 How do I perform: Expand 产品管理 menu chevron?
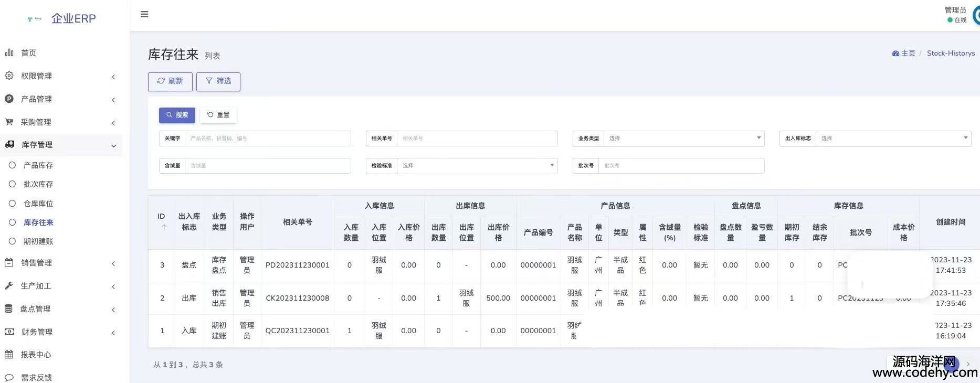tap(113, 100)
